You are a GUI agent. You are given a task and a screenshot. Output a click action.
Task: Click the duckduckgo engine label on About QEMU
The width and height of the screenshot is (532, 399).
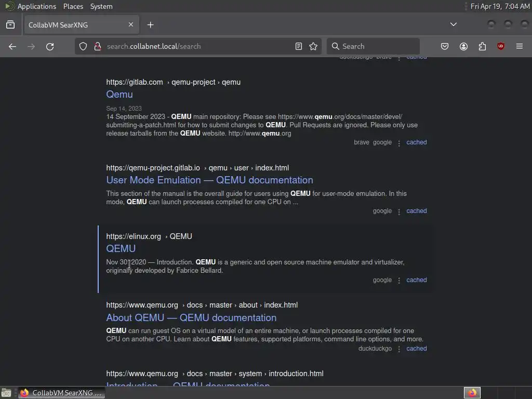pyautogui.click(x=375, y=349)
